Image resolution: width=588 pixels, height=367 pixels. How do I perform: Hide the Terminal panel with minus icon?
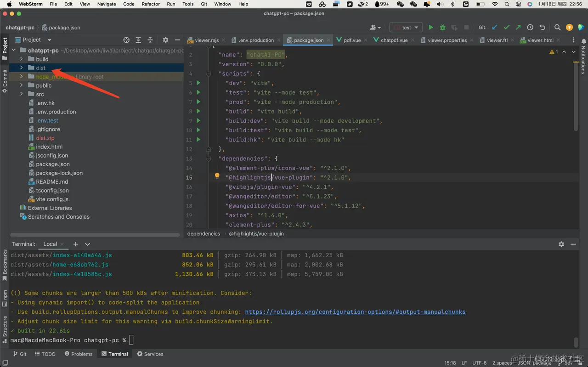[573, 244]
